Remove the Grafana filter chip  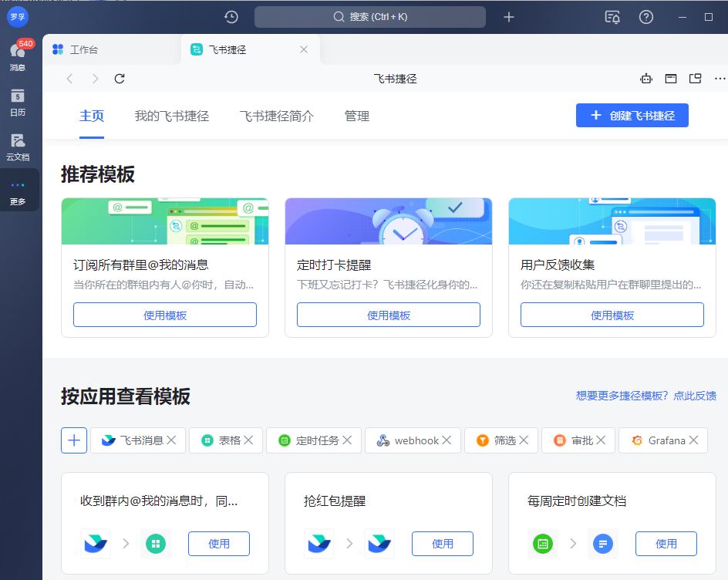pos(693,440)
